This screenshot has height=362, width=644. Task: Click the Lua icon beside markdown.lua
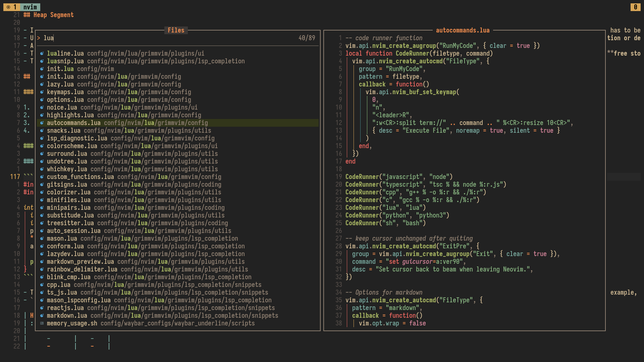42,315
